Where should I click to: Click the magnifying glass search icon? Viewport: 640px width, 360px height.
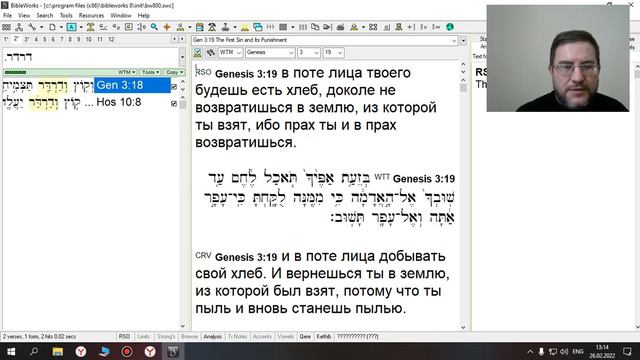pyautogui.click(x=154, y=27)
